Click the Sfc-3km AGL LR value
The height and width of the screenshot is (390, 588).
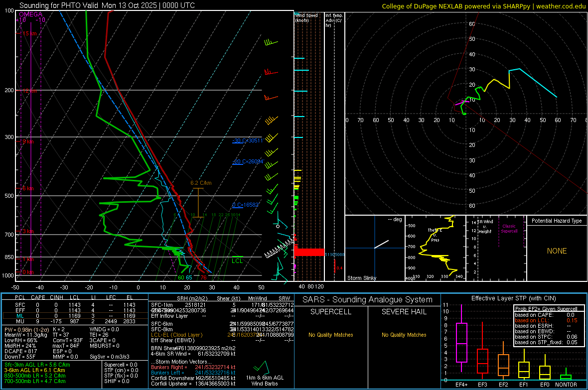pyautogui.click(x=37, y=365)
